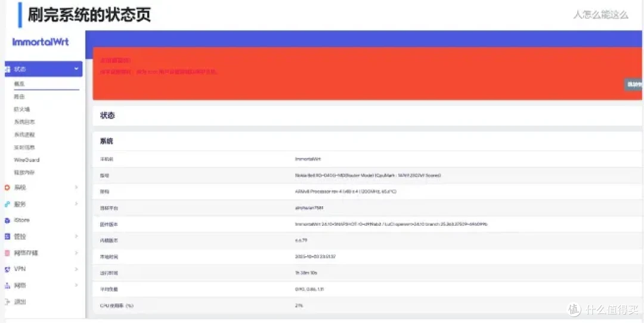Expand the VPN menu chevron
644x323 pixels.
pyautogui.click(x=76, y=269)
